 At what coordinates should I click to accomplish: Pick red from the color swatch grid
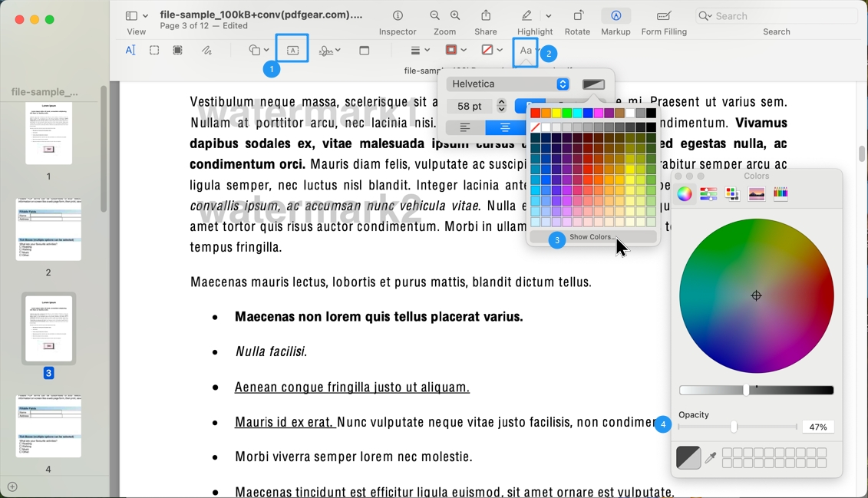535,111
